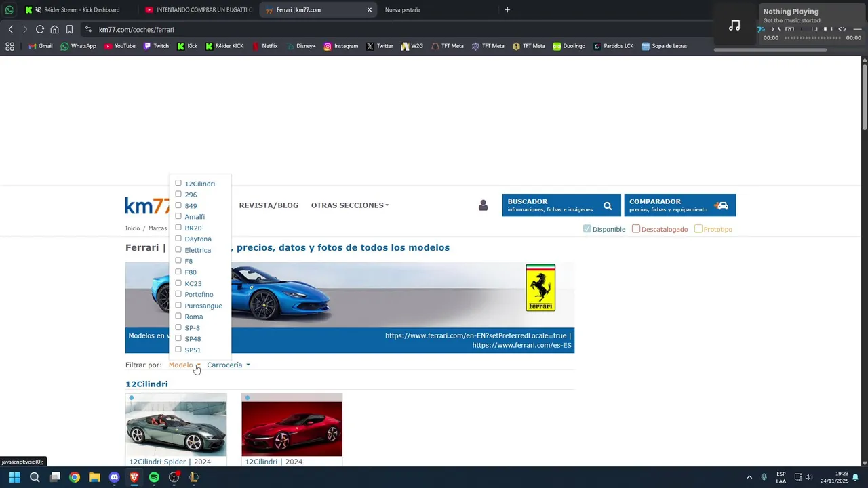
Task: Click the Inicio breadcrumb link
Action: coord(132,228)
